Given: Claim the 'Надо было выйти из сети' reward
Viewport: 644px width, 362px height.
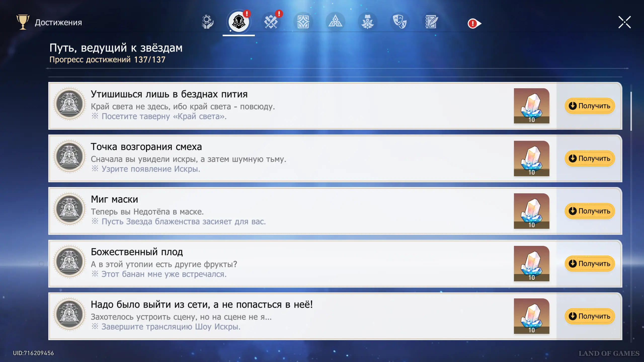Looking at the screenshot, I should 589,316.
